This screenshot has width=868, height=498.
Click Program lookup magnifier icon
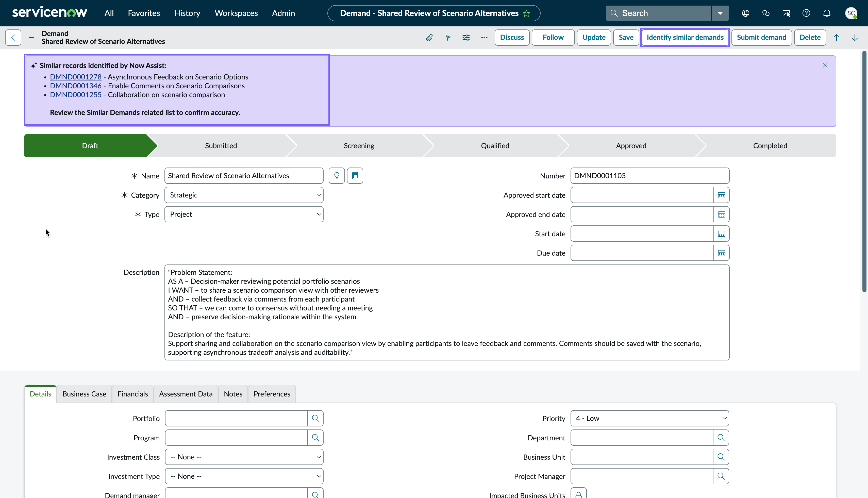click(315, 437)
